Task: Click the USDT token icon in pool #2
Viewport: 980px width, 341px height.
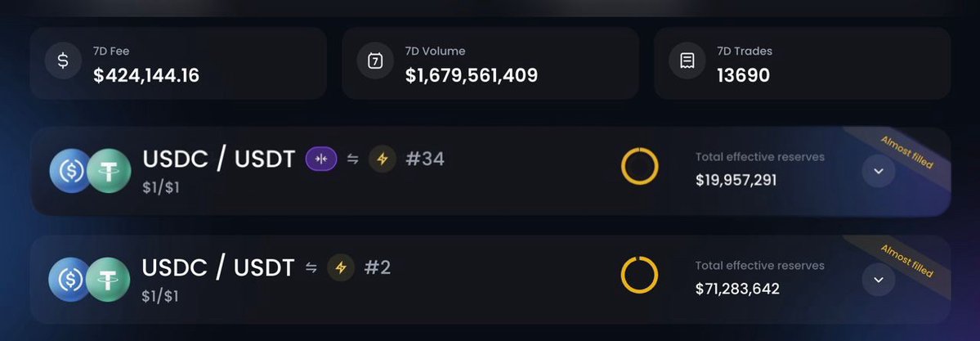Action: point(108,280)
